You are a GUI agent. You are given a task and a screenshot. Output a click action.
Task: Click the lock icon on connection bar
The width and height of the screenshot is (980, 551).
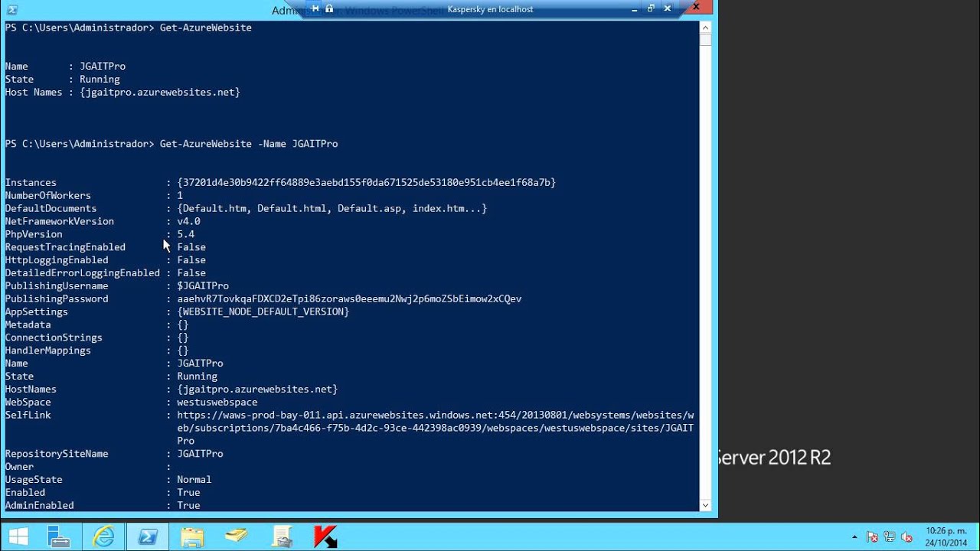click(x=329, y=9)
